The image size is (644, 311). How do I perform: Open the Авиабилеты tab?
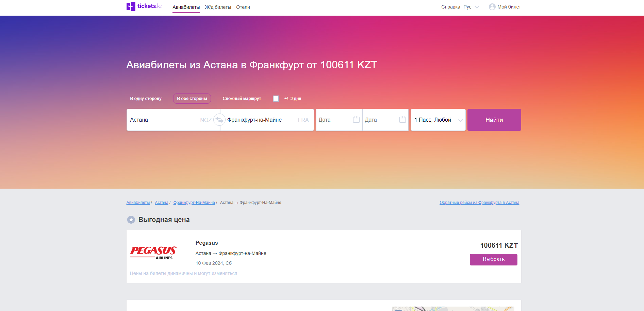pos(186,7)
